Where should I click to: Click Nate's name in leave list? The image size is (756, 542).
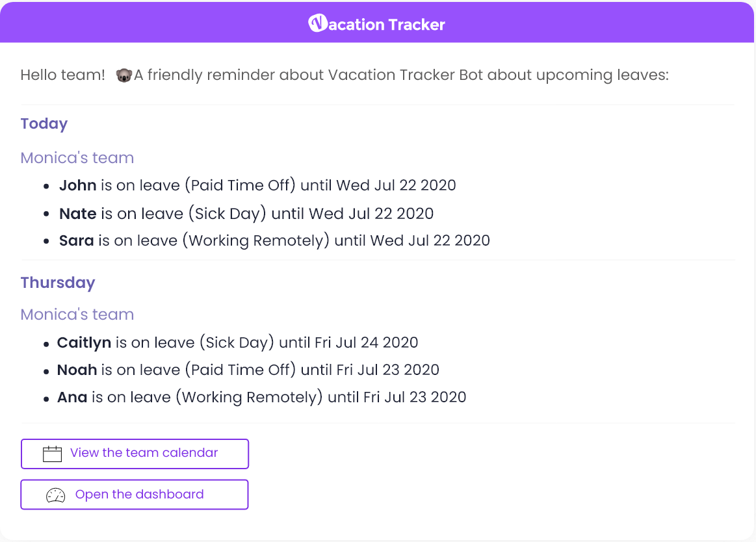tap(77, 213)
